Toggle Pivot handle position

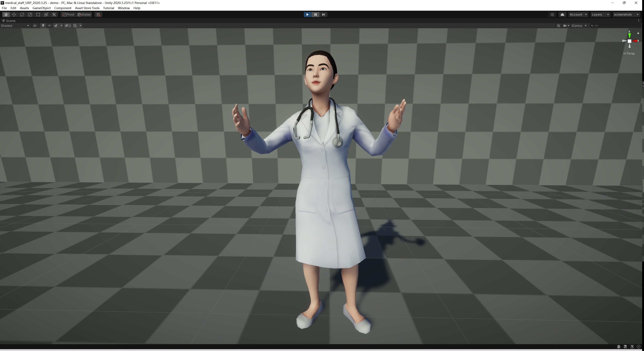68,15
